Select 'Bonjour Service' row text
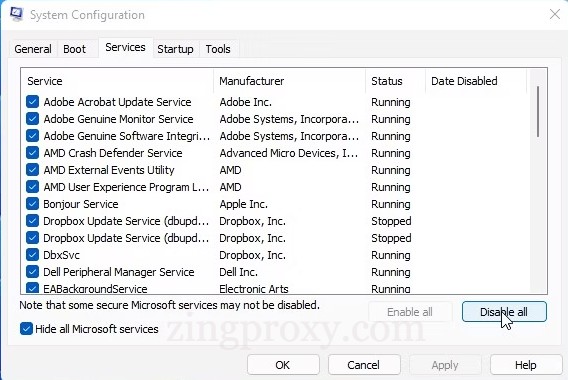568x380 pixels. [x=81, y=204]
